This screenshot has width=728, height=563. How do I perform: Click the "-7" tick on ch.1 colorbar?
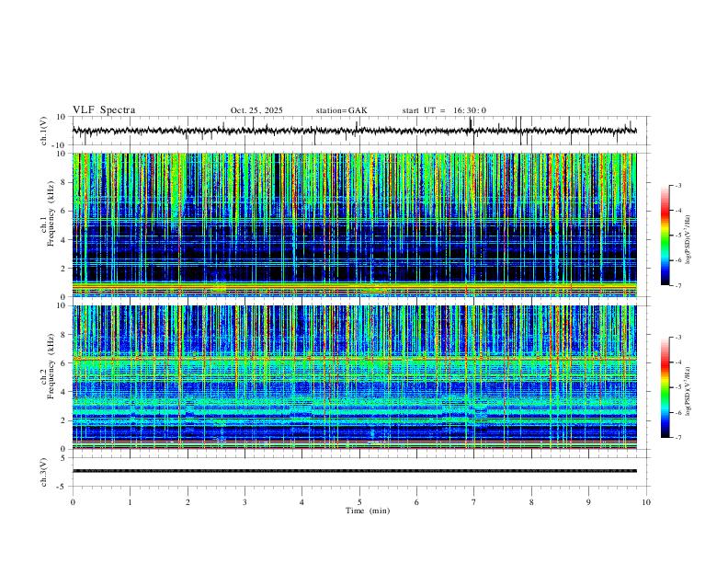tap(678, 285)
